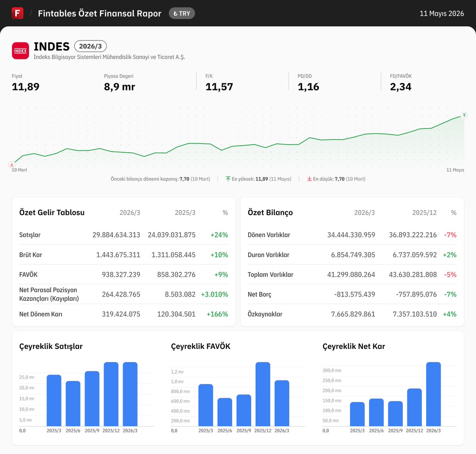
Task: Click the Çeyreklik Net Kar chart title
Action: pos(354,346)
